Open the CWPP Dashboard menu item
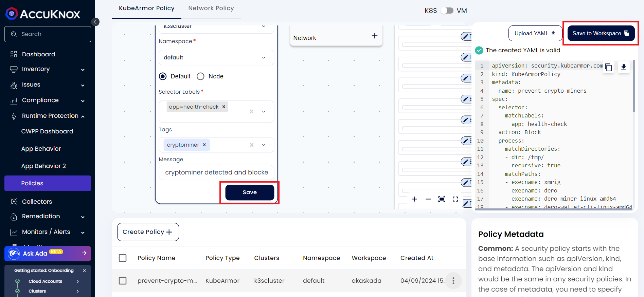Viewport: 644px width, 297px height. tap(47, 131)
